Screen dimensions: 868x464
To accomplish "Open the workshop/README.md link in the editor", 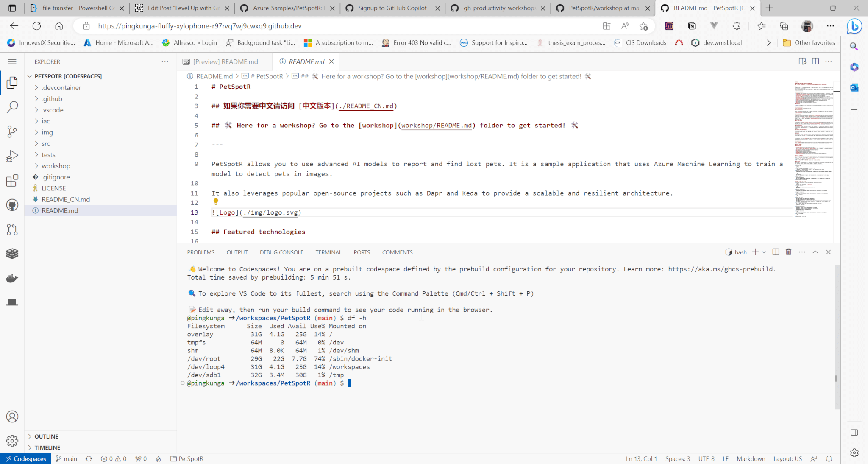I will click(x=437, y=125).
